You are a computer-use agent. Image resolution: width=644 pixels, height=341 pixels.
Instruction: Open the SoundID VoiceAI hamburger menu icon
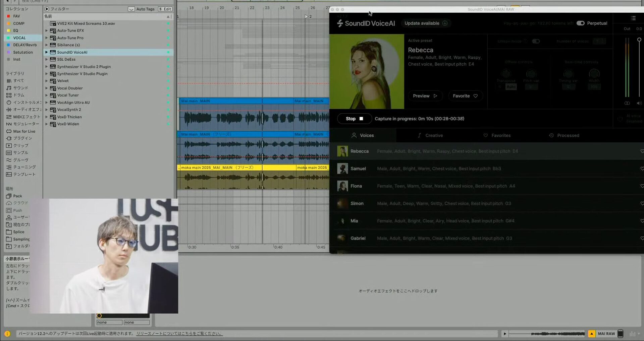pyautogui.click(x=633, y=18)
